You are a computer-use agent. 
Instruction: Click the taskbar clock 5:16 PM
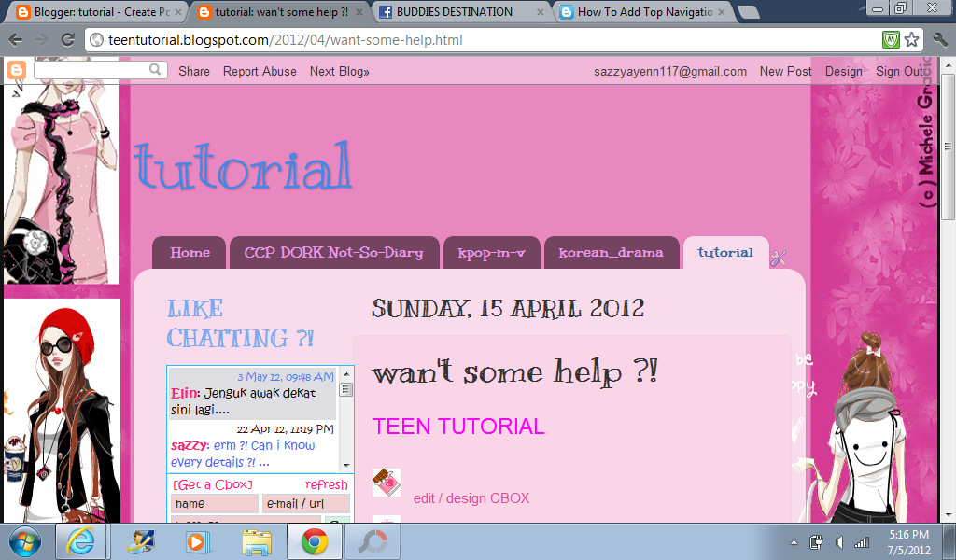click(x=908, y=535)
